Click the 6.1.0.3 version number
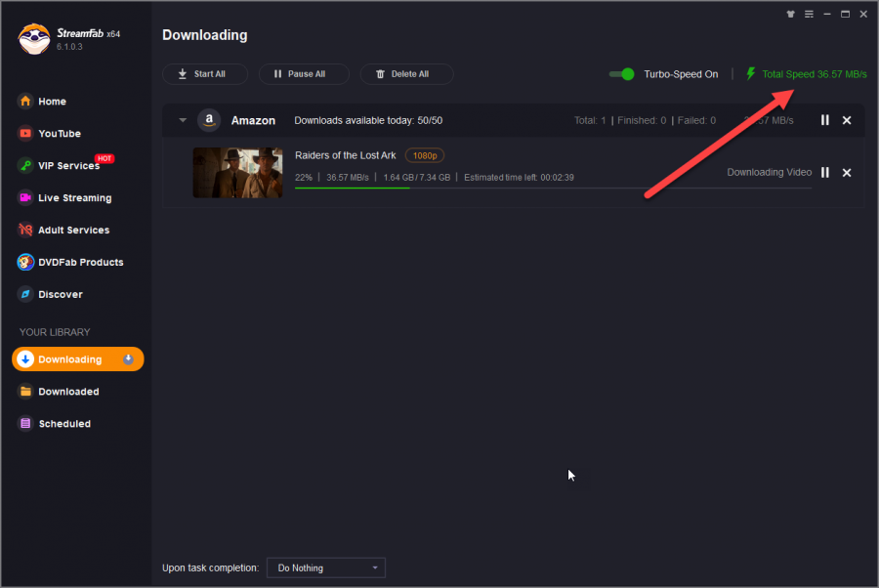Image resolution: width=879 pixels, height=588 pixels. [69, 47]
